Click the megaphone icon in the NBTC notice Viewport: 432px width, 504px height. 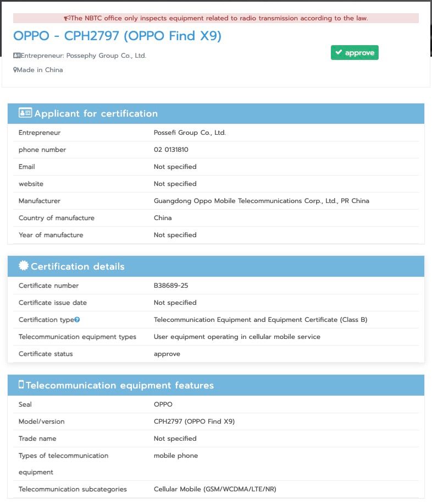coord(67,18)
